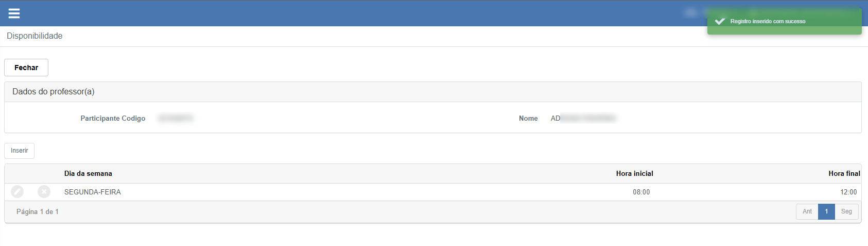The height and width of the screenshot is (246, 868).
Task: Sort by 'Dia da semana' column header
Action: pyautogui.click(x=88, y=174)
